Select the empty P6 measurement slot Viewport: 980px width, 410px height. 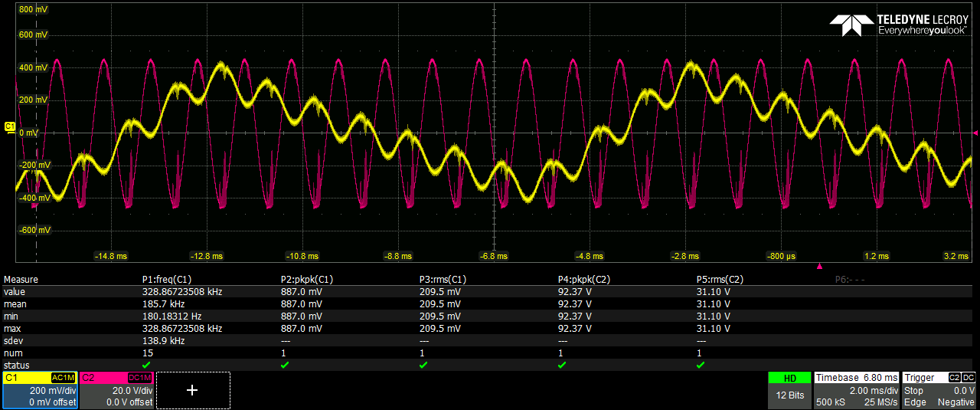pyautogui.click(x=850, y=280)
